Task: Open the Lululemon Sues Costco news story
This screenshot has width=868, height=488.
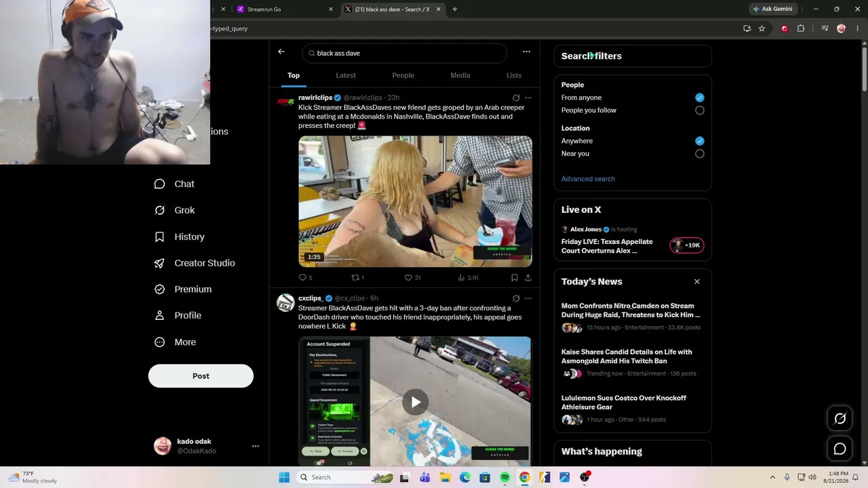Action: click(633, 409)
